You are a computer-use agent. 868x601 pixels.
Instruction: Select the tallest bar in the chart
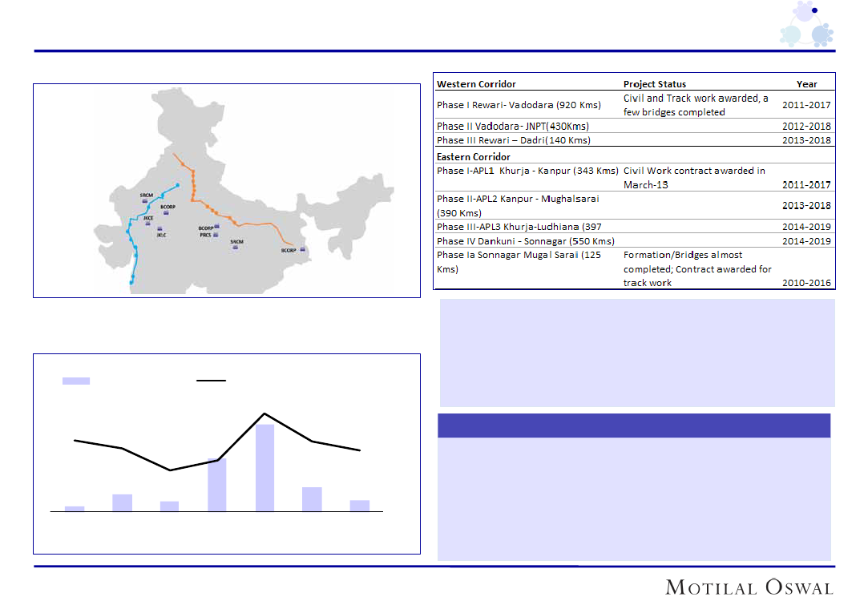[264, 467]
